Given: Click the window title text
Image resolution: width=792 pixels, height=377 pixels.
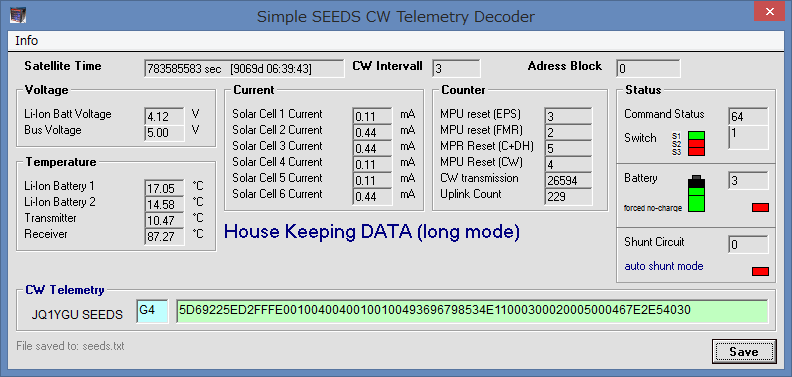Looking at the screenshot, I should [395, 16].
